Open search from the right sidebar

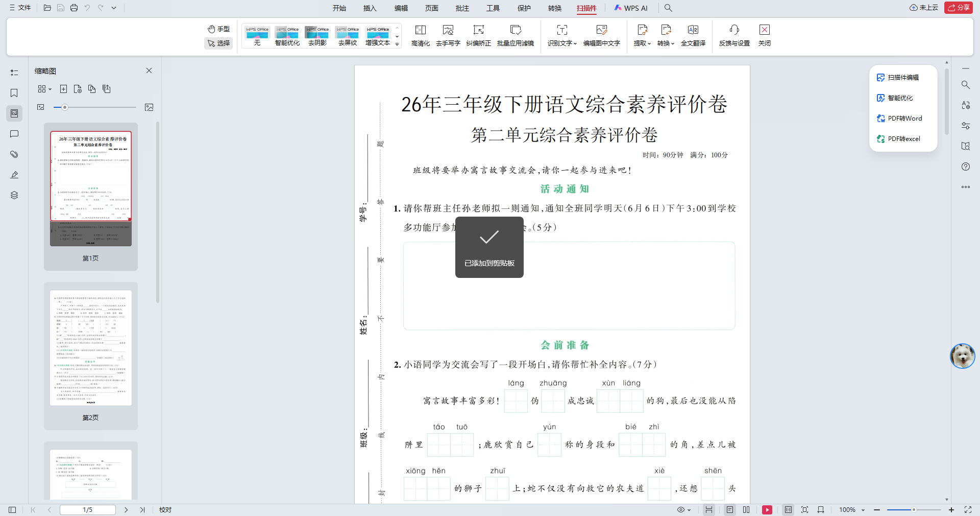click(x=965, y=85)
